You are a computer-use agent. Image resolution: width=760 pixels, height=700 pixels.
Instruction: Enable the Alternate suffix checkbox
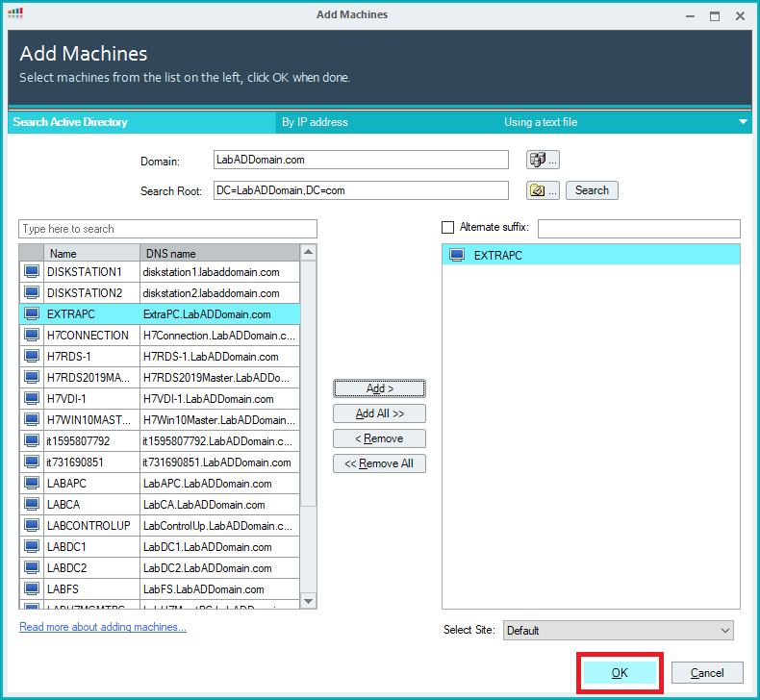tap(447, 228)
